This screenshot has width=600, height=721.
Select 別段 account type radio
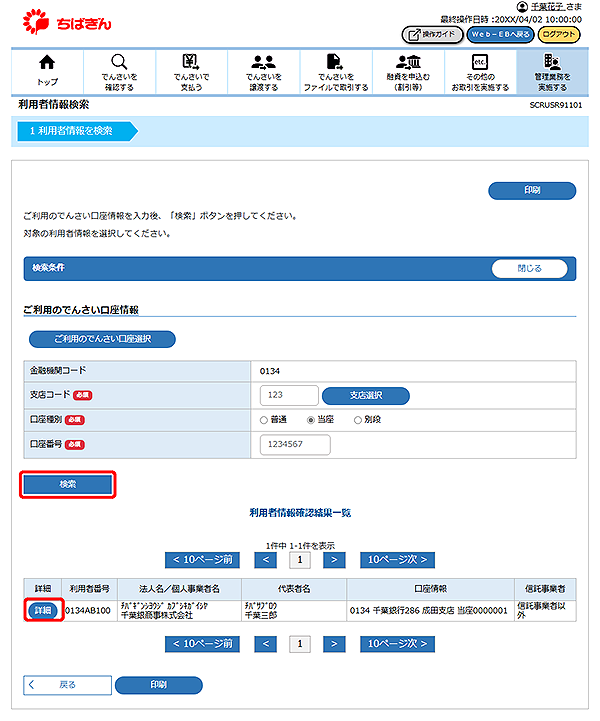coord(358,420)
